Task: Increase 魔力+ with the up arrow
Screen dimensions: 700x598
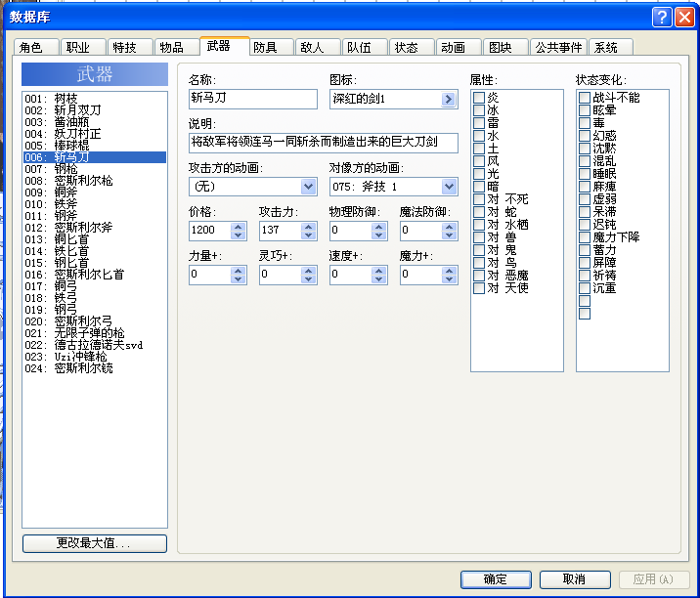Action: (449, 271)
